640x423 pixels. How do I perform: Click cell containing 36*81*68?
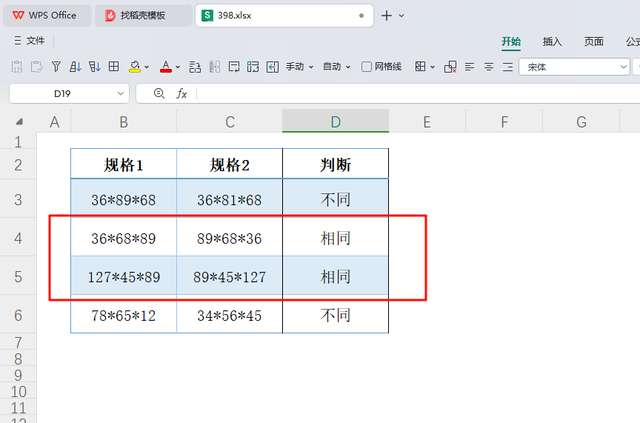click(230, 200)
